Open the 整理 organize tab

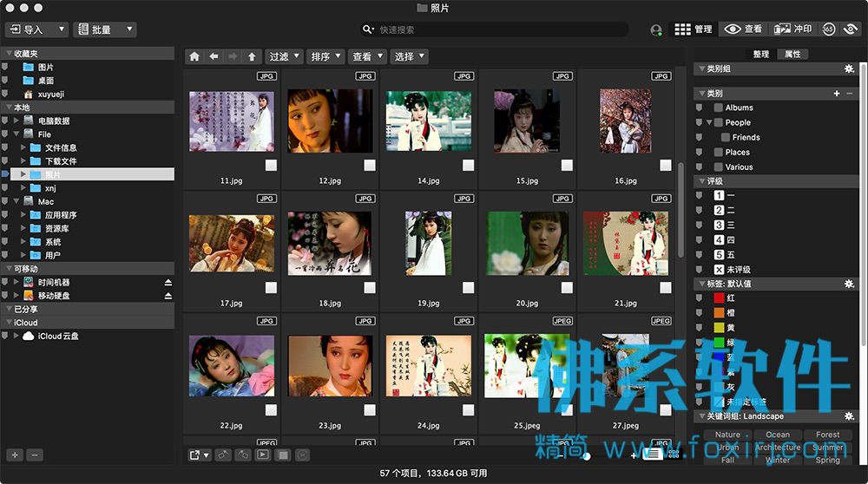click(x=760, y=54)
